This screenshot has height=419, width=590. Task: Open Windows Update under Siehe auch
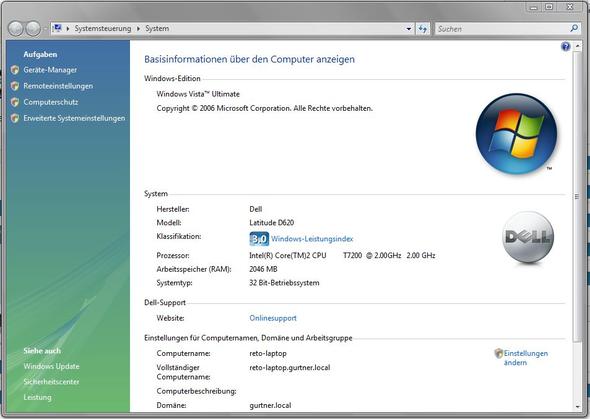coord(51,366)
